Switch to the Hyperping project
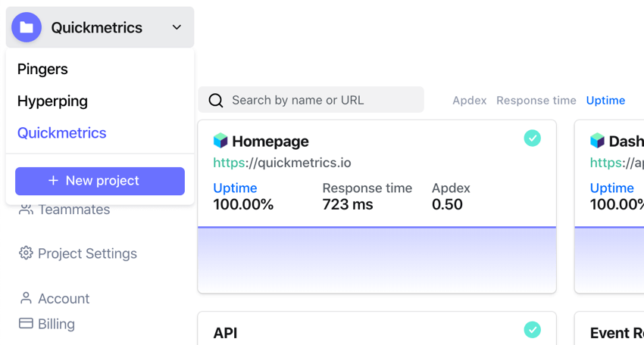This screenshot has width=644, height=345. click(52, 101)
